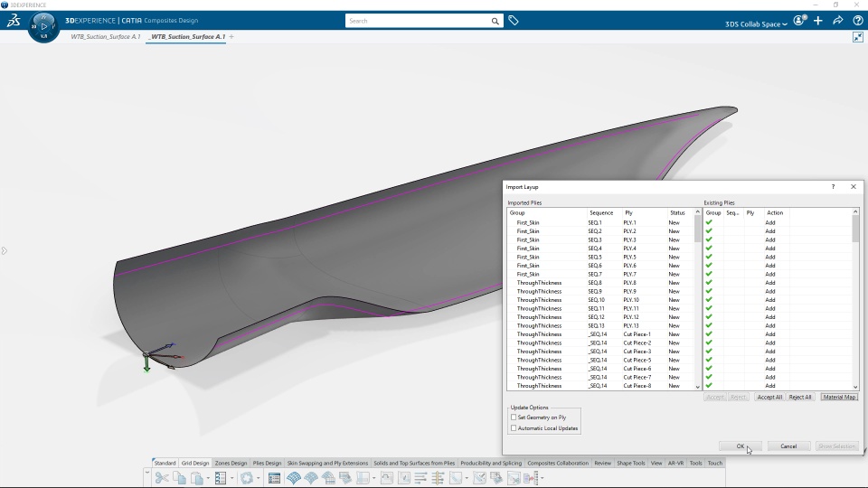Click the tag icon beside search
This screenshot has width=868, height=488.
[514, 21]
